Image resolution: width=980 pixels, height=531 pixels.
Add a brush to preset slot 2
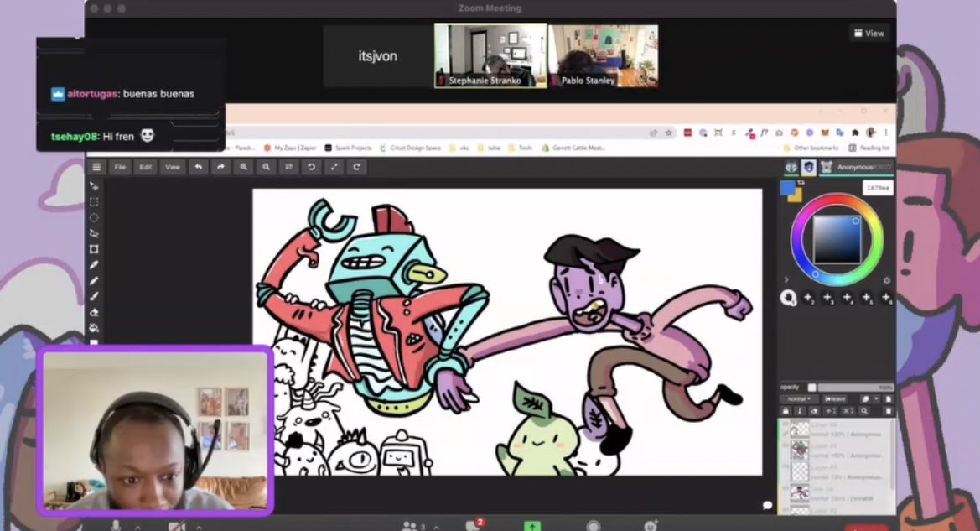pyautogui.click(x=809, y=299)
